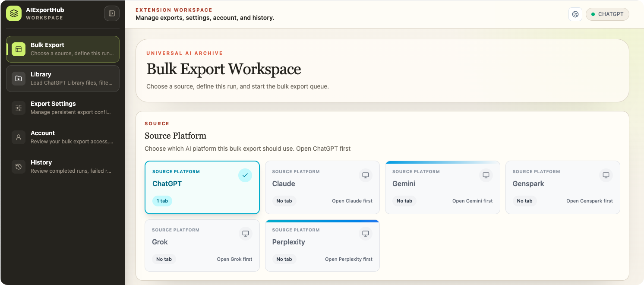
Task: Open the Library sidebar section
Action: point(63,79)
